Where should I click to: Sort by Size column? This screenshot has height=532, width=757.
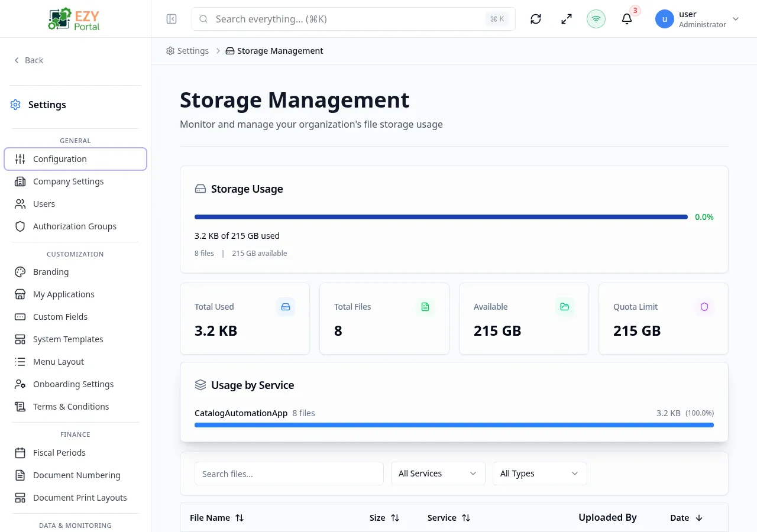384,518
